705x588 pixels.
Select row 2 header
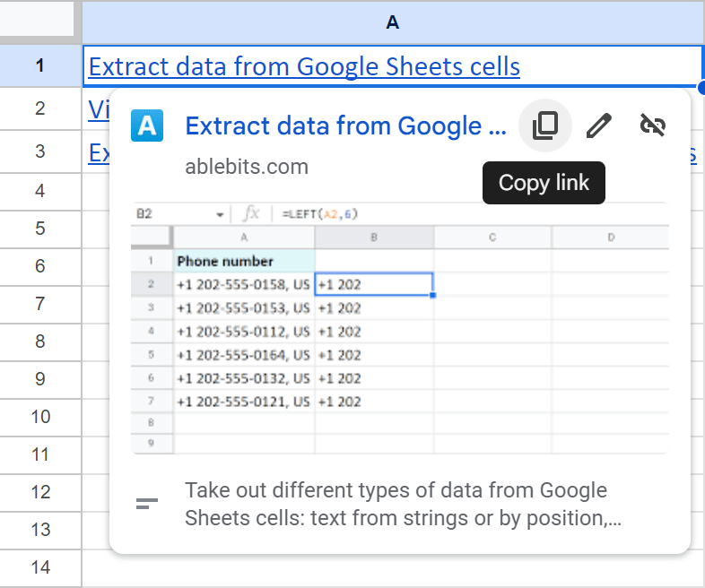39,108
